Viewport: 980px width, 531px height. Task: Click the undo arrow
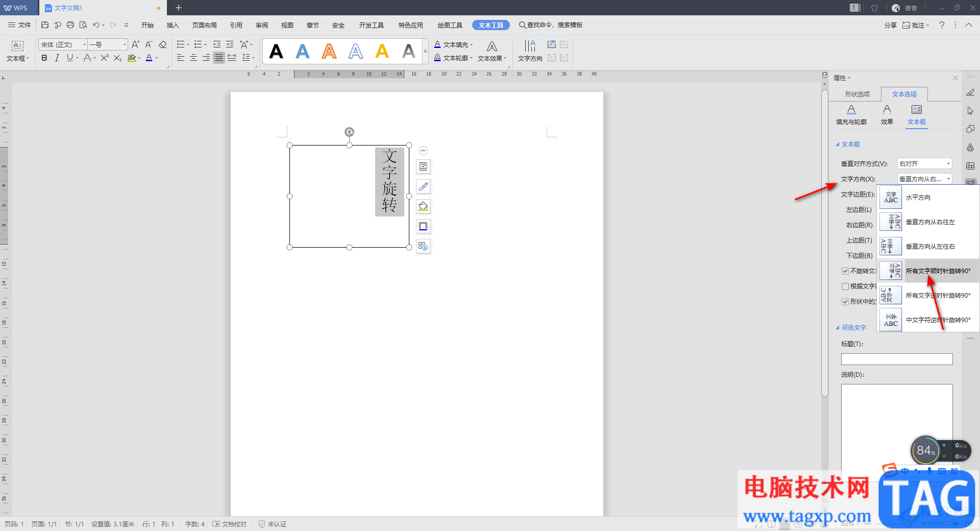96,25
